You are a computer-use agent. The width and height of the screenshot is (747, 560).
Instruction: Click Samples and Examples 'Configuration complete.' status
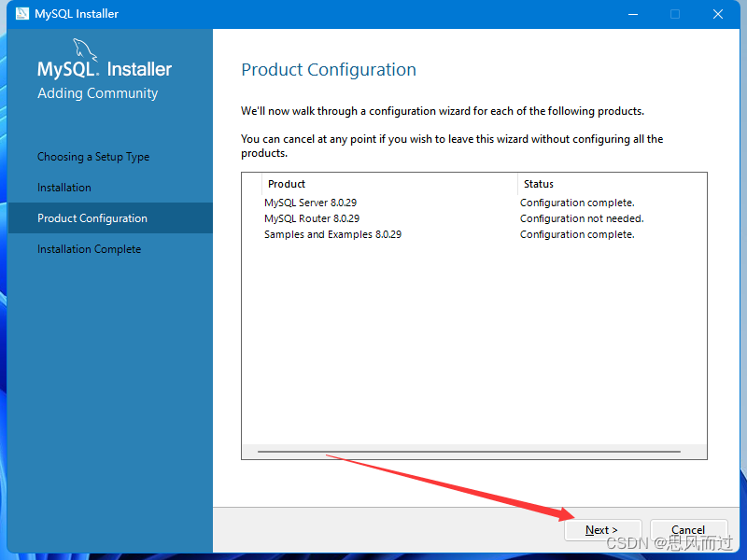tap(577, 234)
